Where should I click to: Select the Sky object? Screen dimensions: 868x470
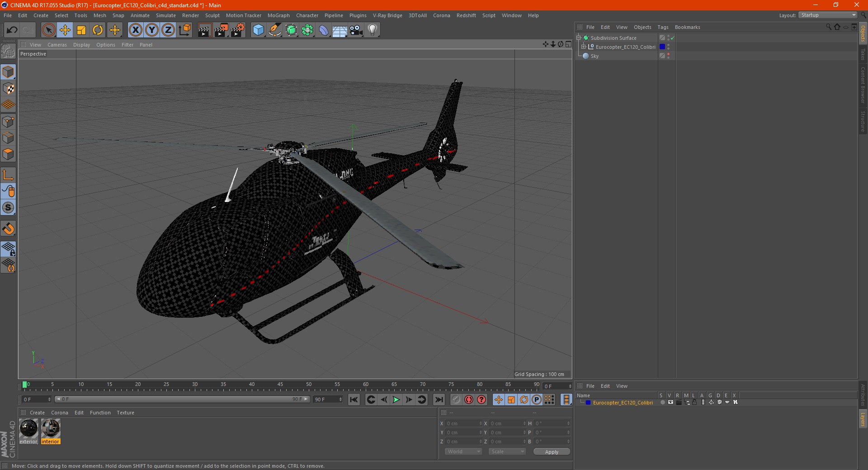coord(594,56)
